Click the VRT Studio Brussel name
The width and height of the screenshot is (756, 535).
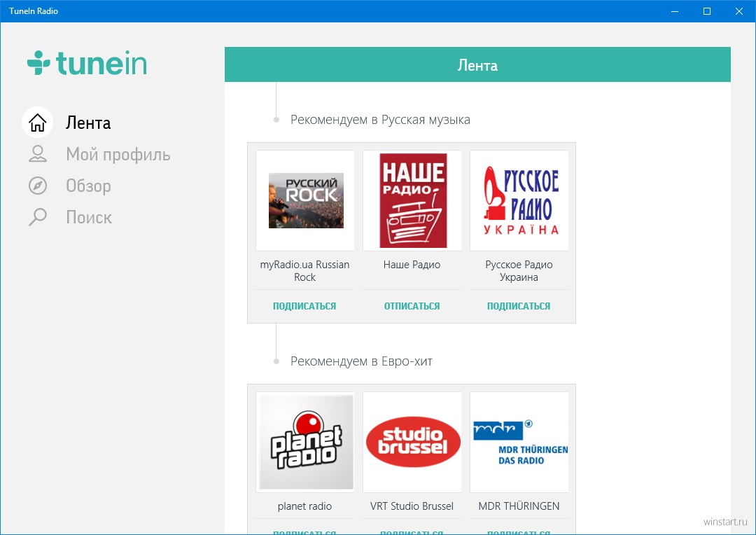tap(412, 506)
